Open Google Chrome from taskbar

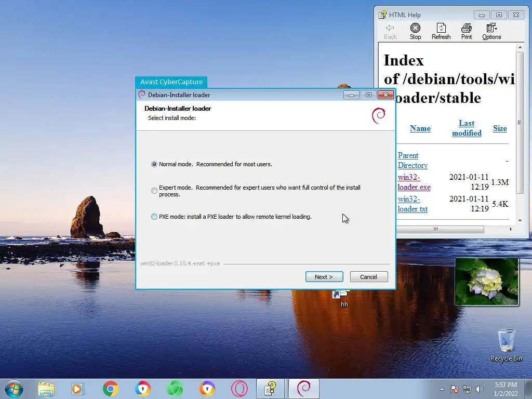(x=110, y=389)
